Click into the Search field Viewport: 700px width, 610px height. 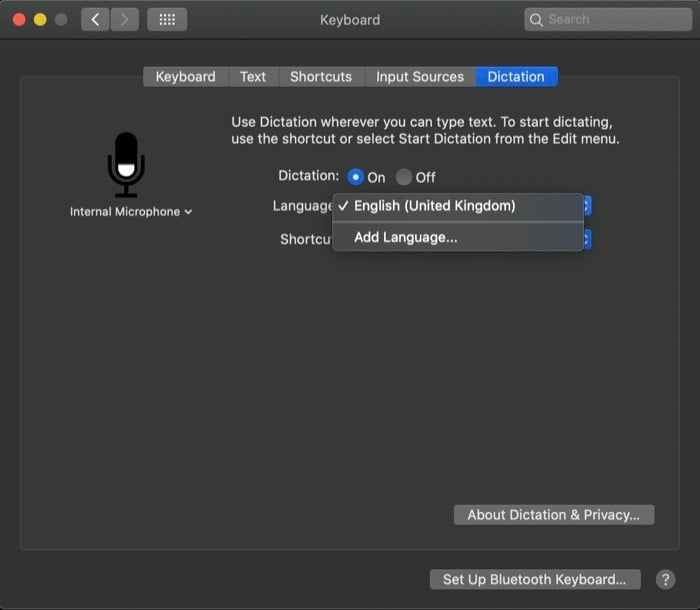(x=608, y=20)
